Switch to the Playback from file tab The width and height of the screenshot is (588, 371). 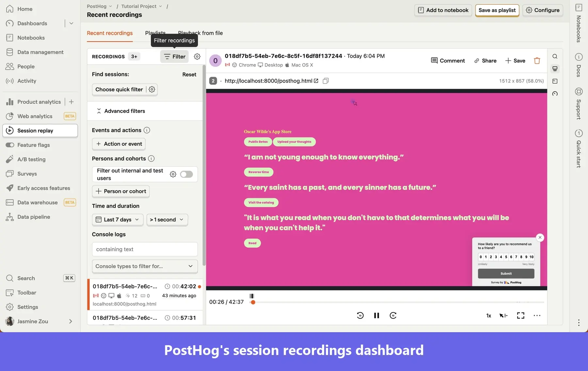coord(200,33)
